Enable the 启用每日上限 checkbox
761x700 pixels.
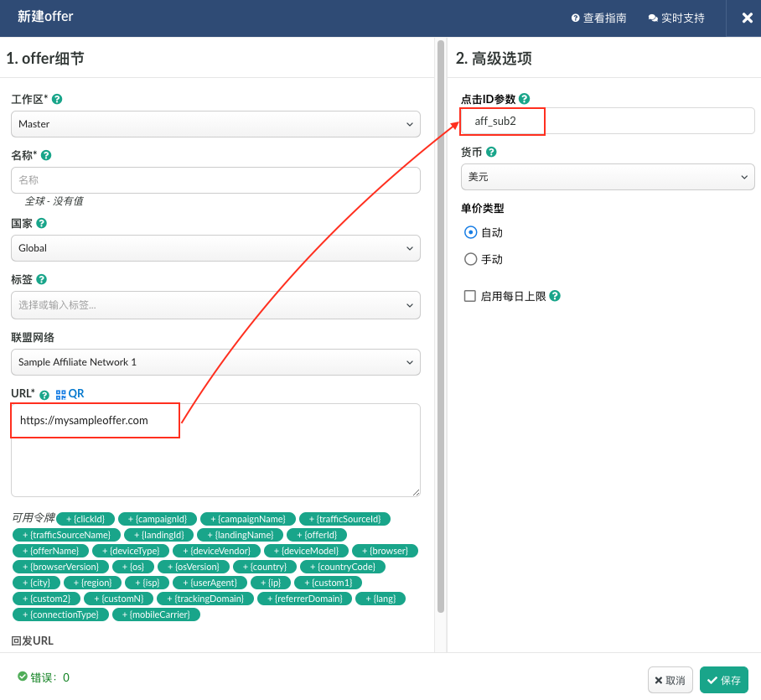click(x=470, y=296)
